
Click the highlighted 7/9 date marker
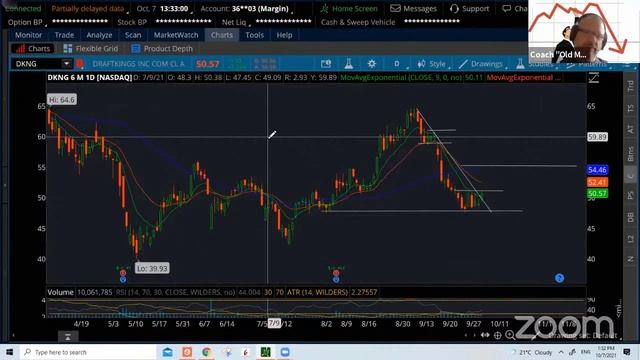coord(274,323)
